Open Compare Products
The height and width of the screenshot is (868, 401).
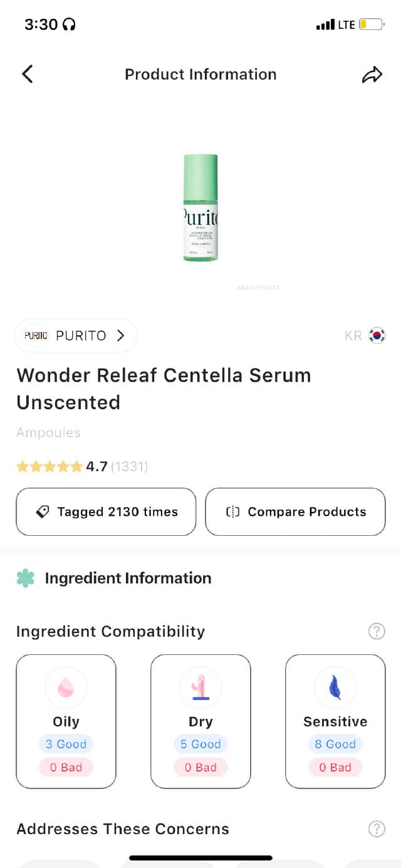295,511
